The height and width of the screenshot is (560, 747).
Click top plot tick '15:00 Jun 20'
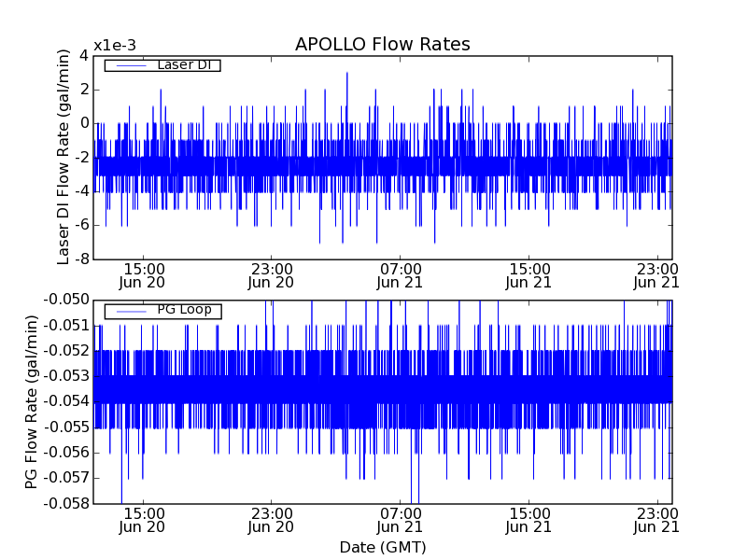click(x=142, y=275)
